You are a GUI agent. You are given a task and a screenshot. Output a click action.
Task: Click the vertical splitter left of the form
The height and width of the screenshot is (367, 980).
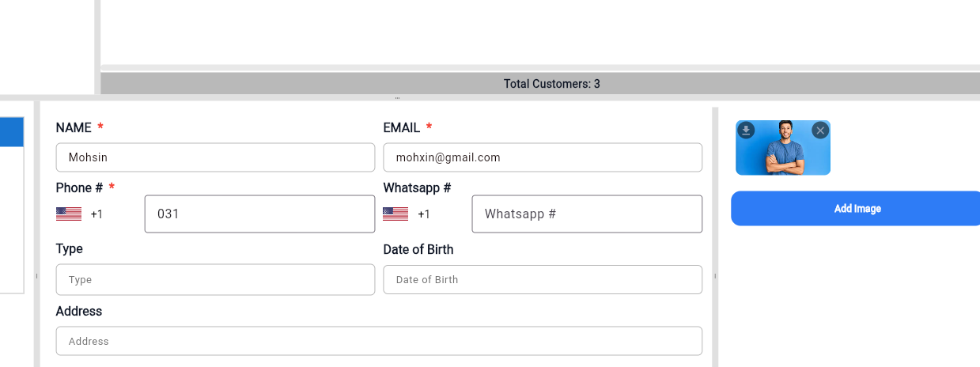[36, 276]
